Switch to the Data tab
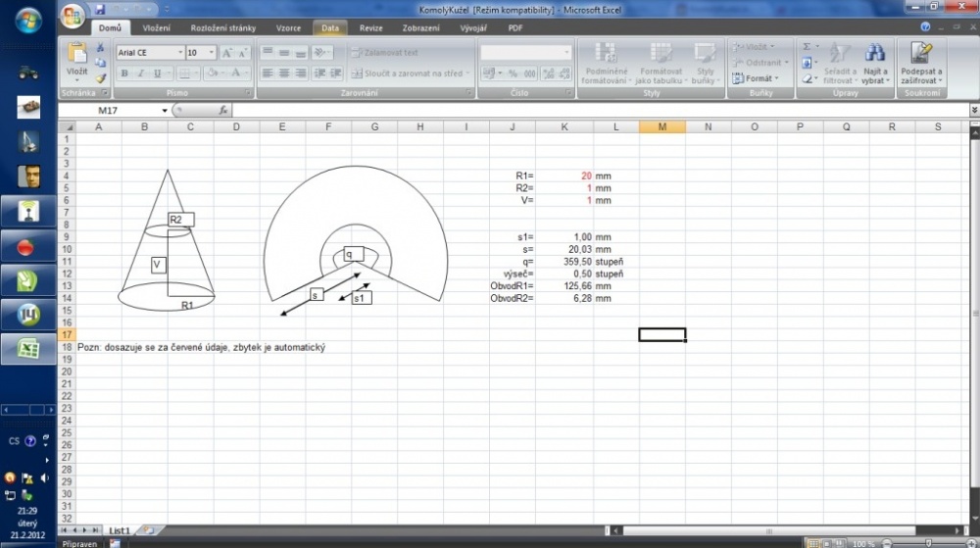This screenshot has width=980, height=548. pos(330,28)
